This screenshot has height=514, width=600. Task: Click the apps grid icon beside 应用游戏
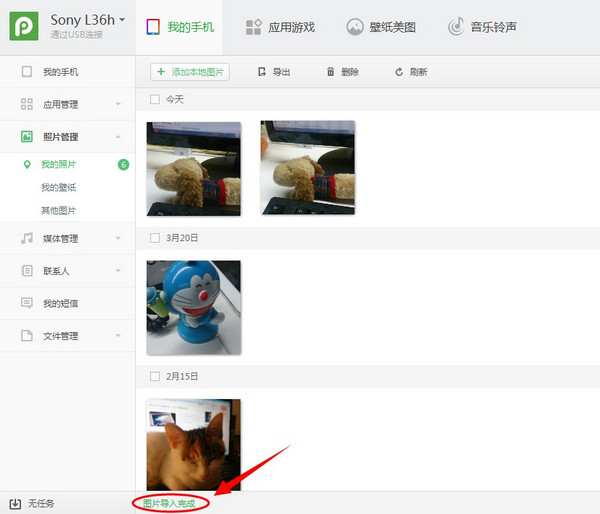[253, 27]
